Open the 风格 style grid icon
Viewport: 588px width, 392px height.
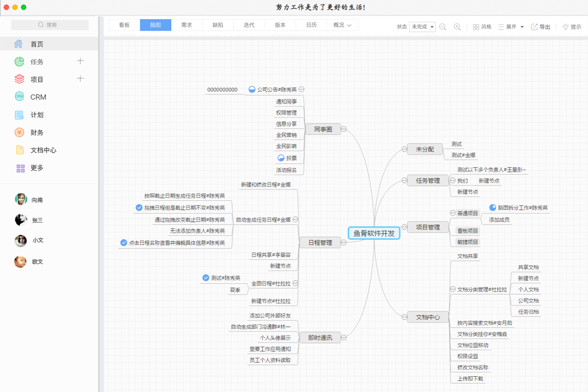point(476,27)
